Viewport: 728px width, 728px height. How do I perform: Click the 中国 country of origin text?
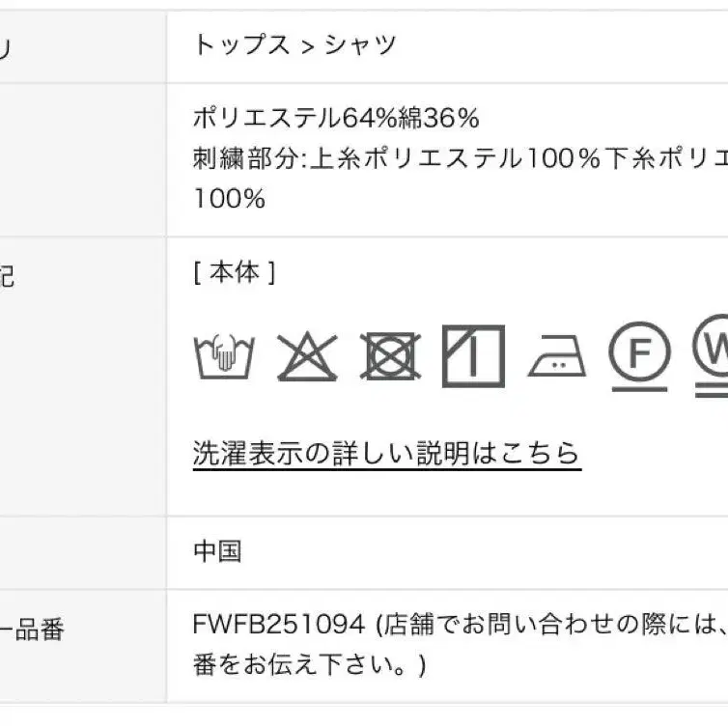tap(218, 551)
